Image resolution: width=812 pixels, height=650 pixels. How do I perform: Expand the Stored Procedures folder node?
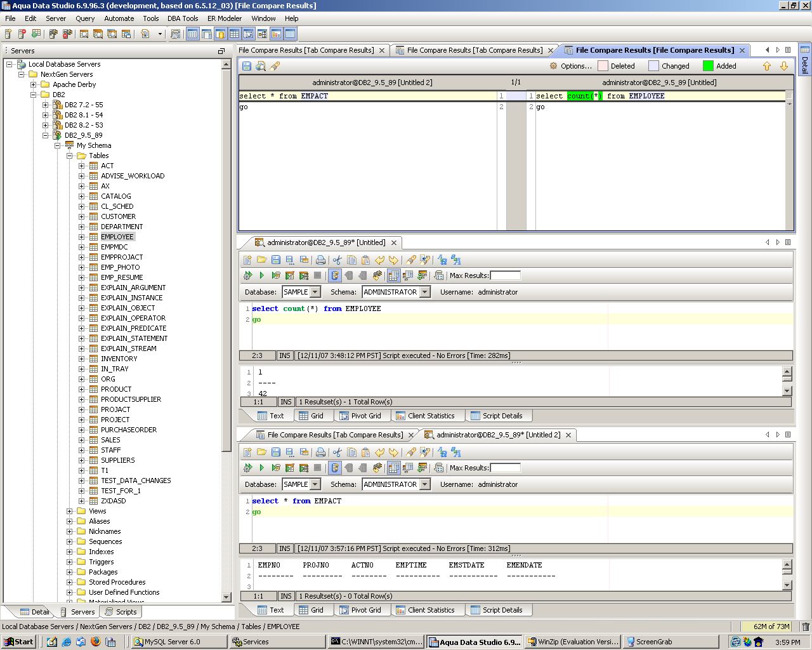pos(69,582)
